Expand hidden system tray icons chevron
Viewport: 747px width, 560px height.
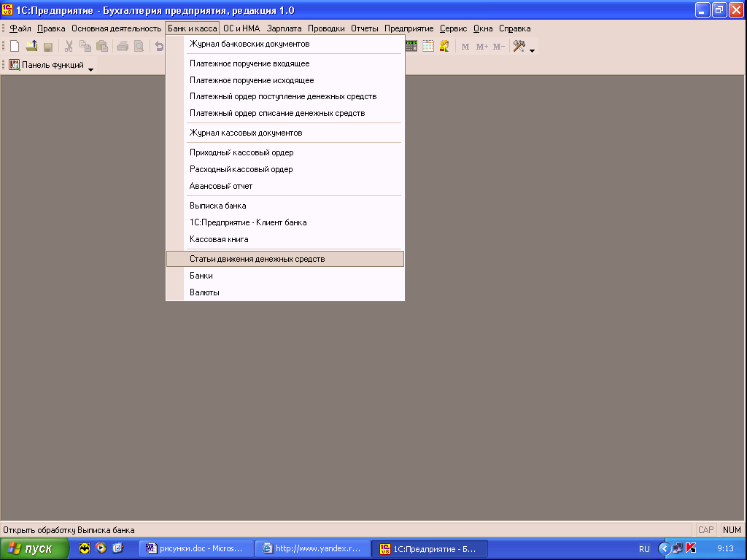664,548
